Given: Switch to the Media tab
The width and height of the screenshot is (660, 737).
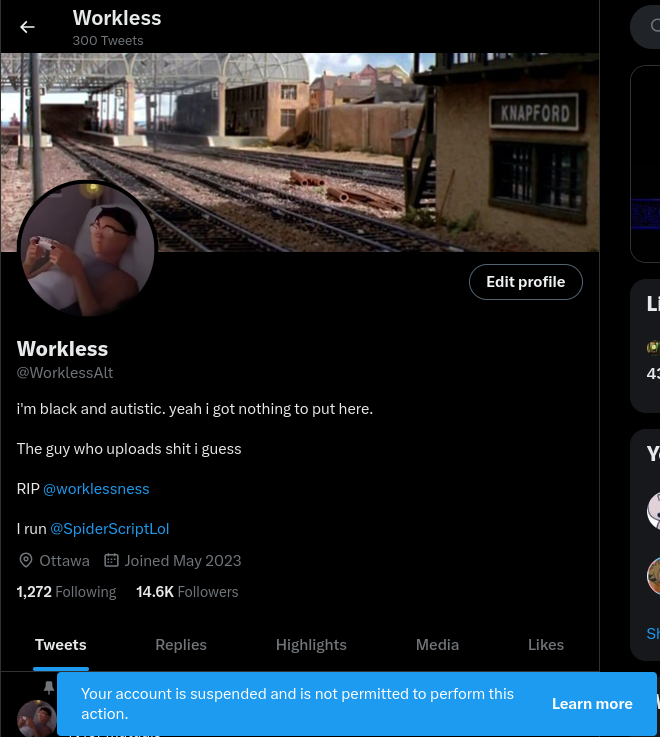Looking at the screenshot, I should pos(437,645).
